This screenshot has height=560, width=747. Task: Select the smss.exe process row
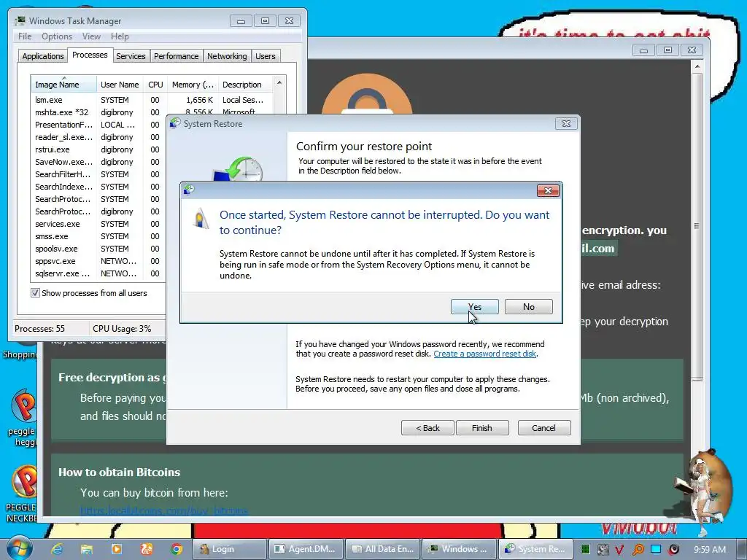(98, 236)
